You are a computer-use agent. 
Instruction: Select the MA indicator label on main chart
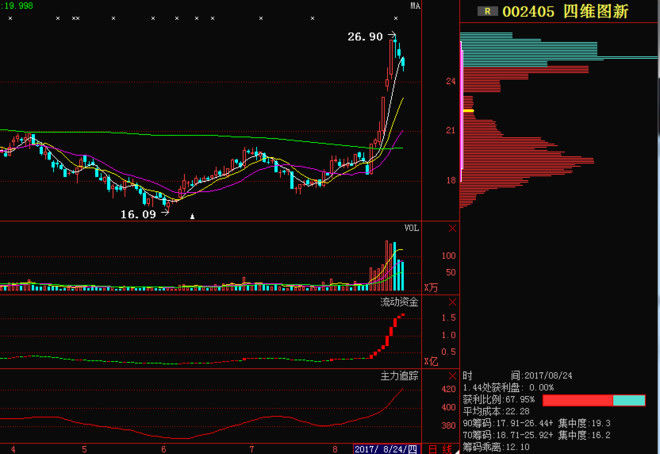[x=415, y=6]
